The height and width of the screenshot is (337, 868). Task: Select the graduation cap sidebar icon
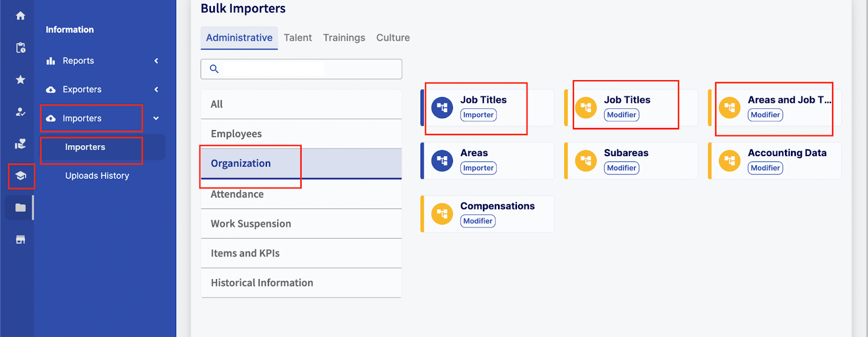(x=21, y=176)
